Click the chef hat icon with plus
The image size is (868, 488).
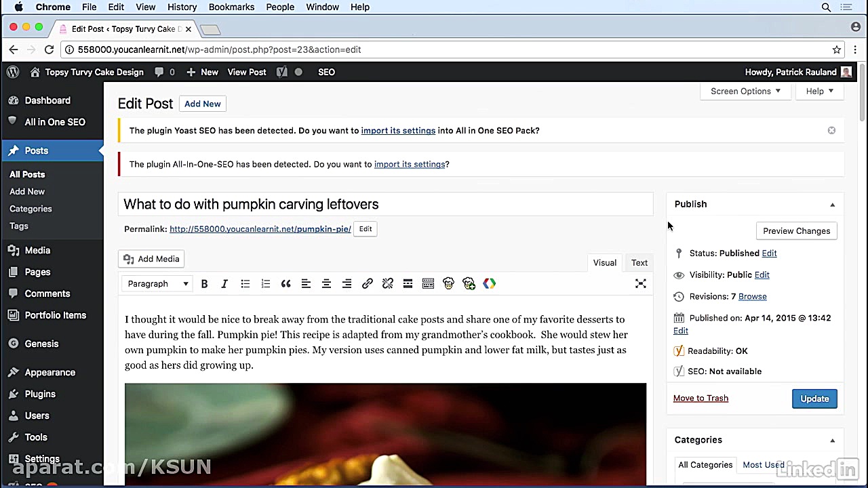tap(469, 284)
